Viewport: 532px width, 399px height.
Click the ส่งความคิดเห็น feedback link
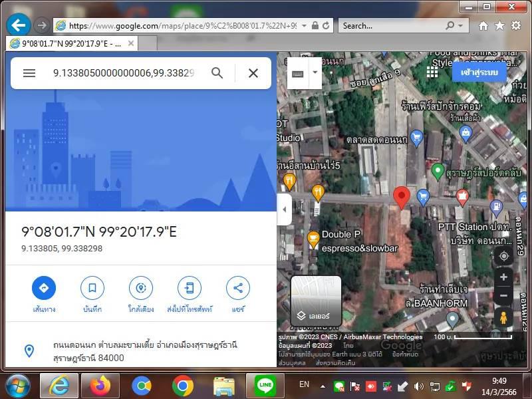[x=335, y=362]
